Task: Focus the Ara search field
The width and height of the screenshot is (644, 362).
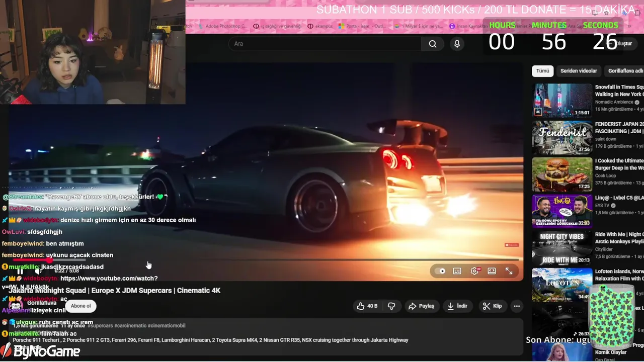Action: (x=325, y=44)
